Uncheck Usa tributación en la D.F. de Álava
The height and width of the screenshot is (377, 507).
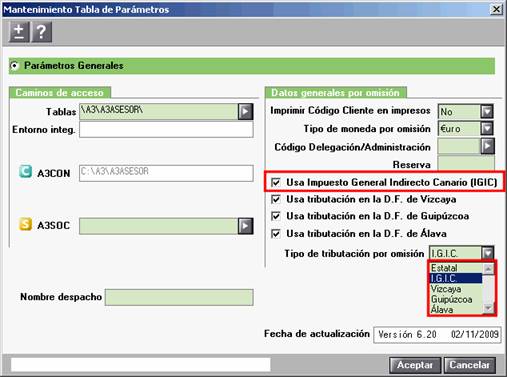tap(276, 234)
